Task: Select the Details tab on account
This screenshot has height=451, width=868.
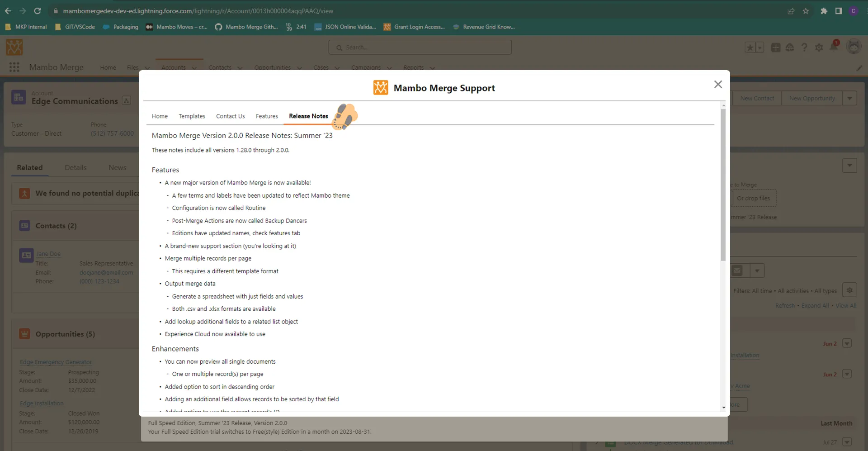Action: 75,167
